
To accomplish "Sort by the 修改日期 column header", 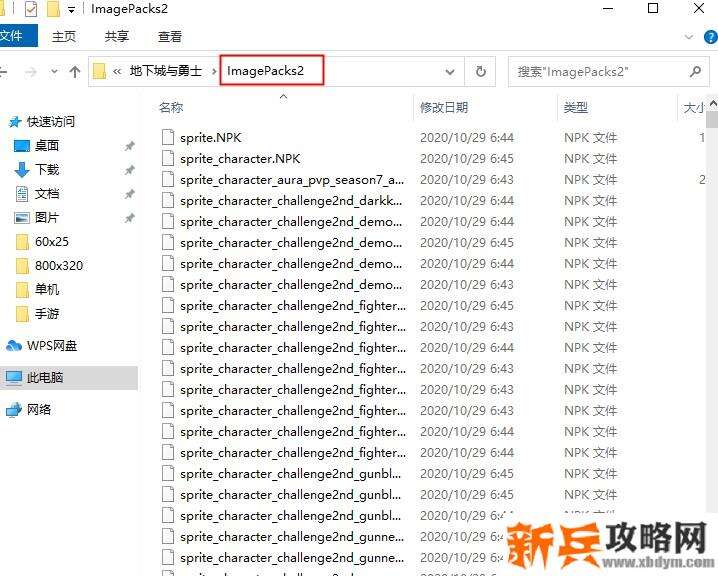I will tap(444, 108).
